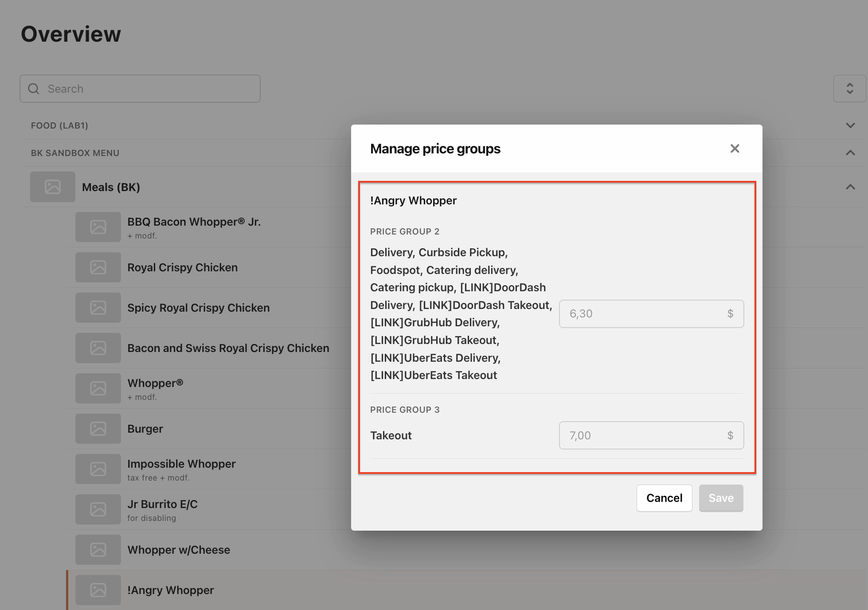
Task: Click !Angry Whopper image placeholder in list
Action: click(x=98, y=590)
